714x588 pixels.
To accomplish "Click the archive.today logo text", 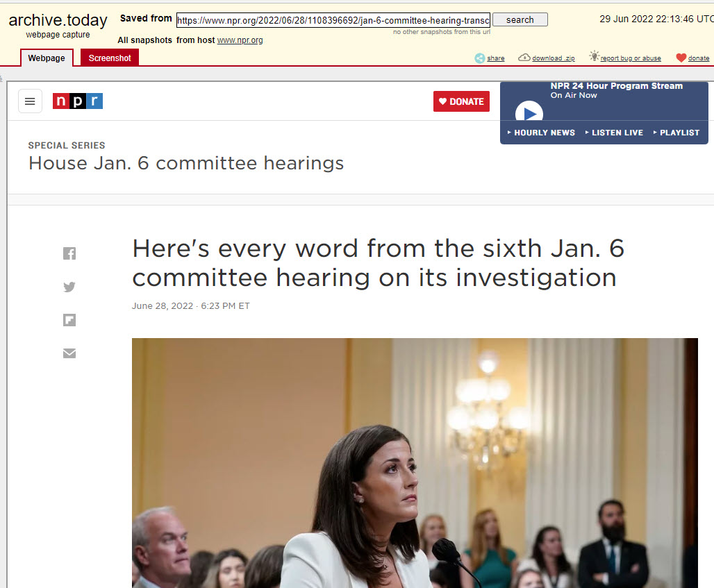I will pos(58,20).
